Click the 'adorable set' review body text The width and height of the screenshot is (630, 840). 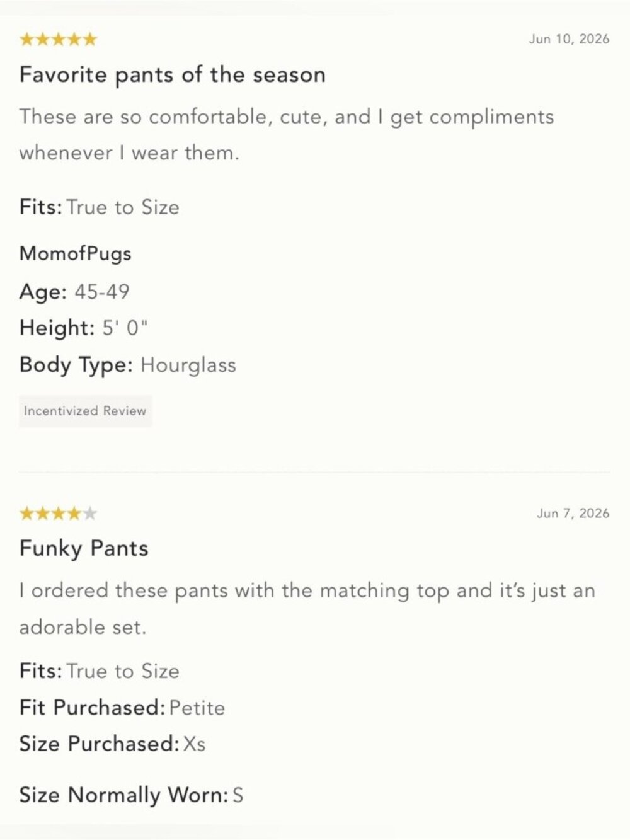coord(307,609)
